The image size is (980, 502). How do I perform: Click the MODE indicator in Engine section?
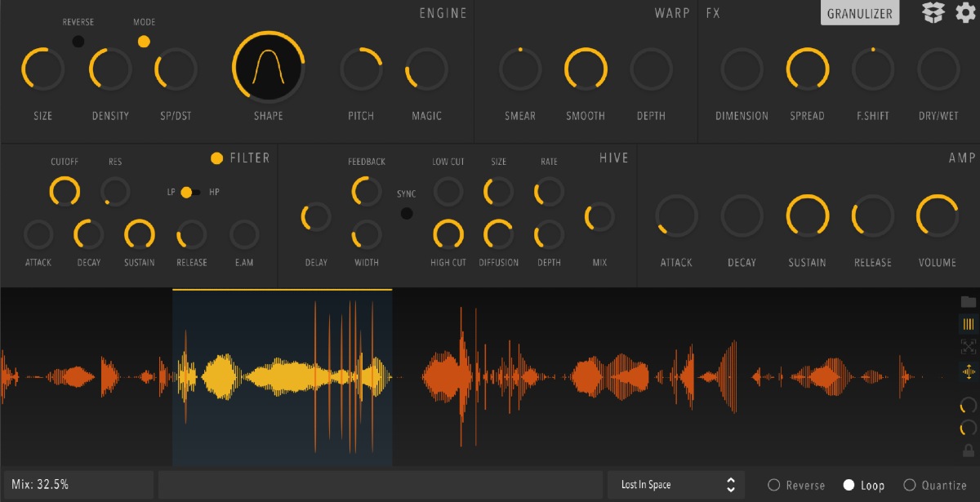[x=143, y=38]
